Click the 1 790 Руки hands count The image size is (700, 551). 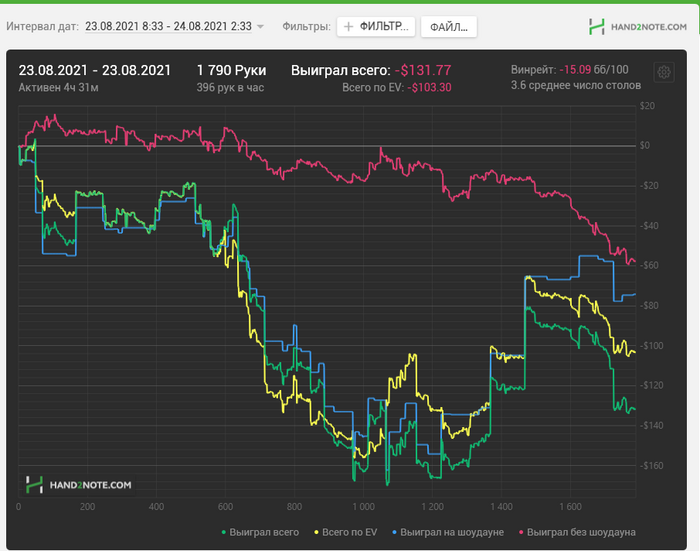[231, 70]
